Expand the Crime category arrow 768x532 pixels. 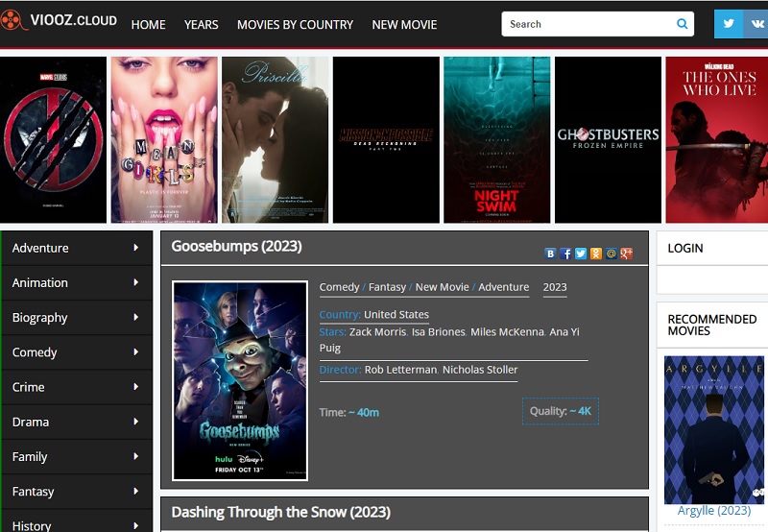(135, 387)
